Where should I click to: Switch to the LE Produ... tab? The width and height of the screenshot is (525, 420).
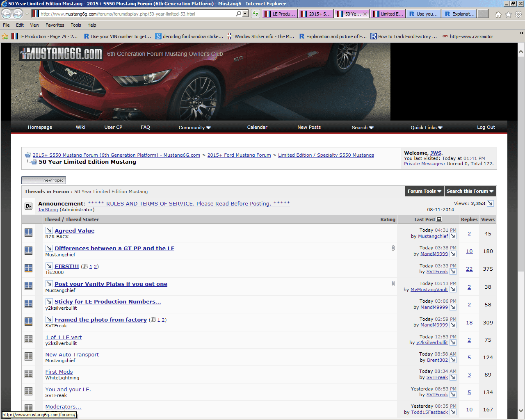tap(279, 14)
